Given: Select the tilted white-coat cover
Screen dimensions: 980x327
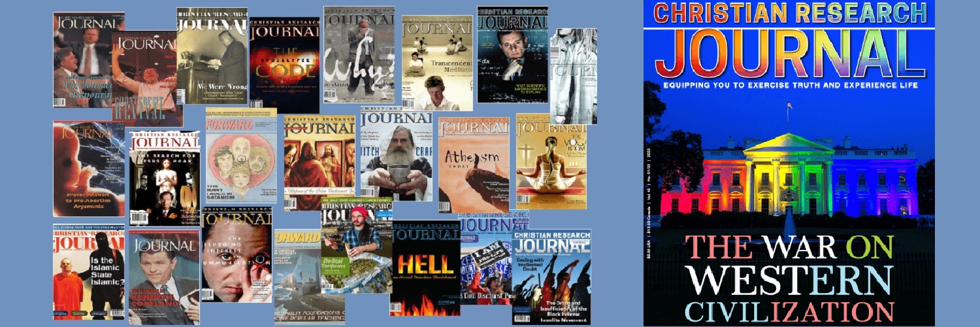Looking at the screenshot, I should tap(573, 76).
